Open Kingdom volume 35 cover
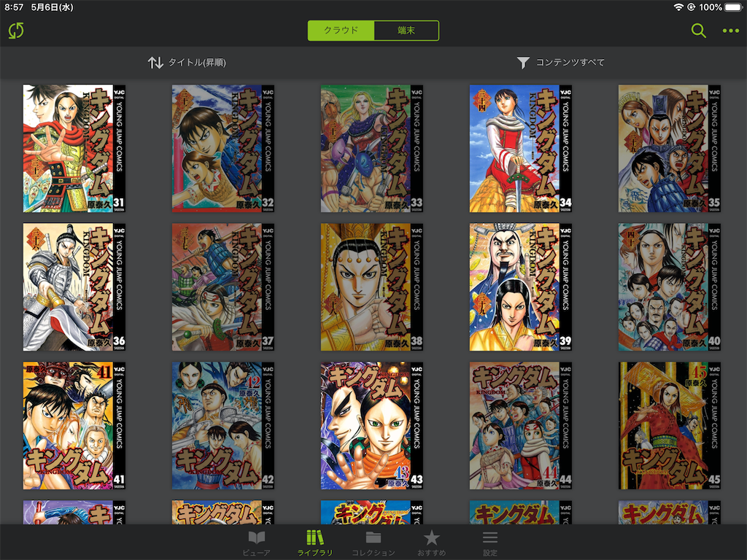This screenshot has height=560, width=747. (x=670, y=149)
